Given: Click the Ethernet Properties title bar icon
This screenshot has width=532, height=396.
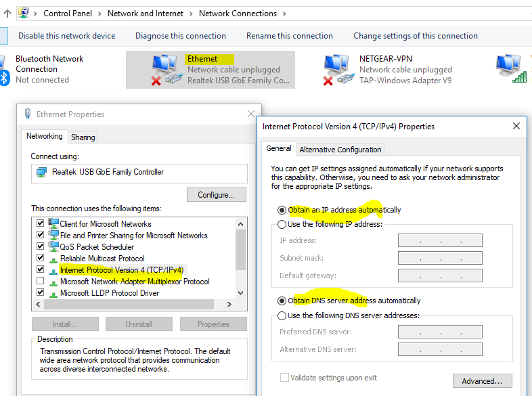Looking at the screenshot, I should pos(28,114).
